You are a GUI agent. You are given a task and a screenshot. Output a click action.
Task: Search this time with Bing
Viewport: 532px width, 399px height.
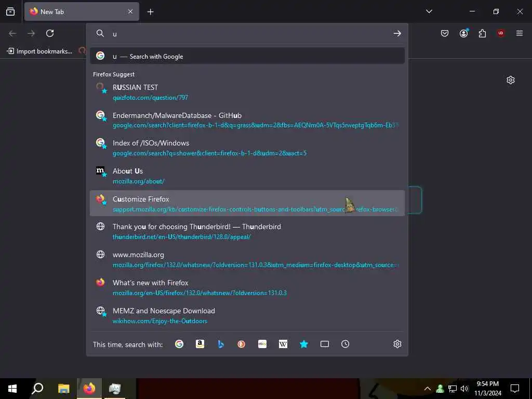tap(220, 344)
